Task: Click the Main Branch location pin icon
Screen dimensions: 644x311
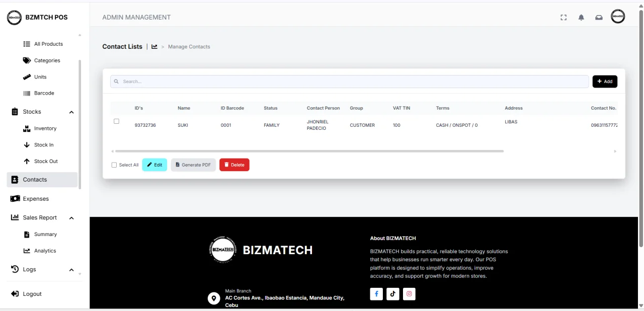Action: pyautogui.click(x=214, y=298)
